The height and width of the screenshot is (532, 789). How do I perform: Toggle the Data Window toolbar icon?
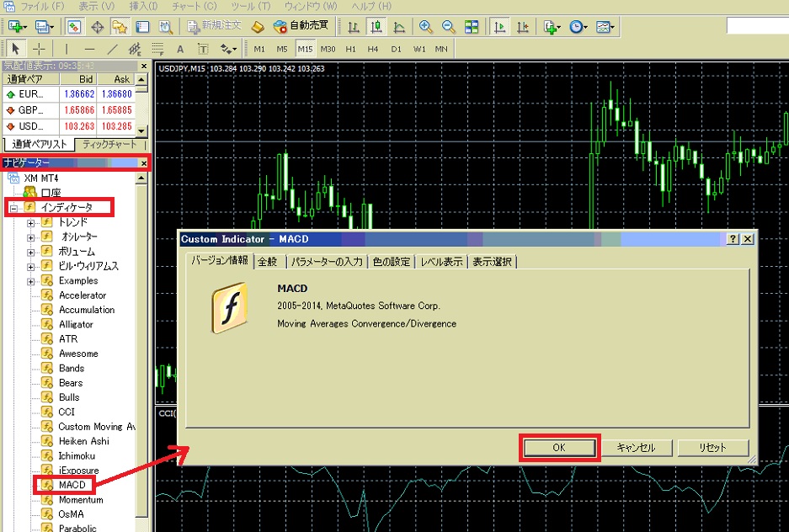coord(97,27)
